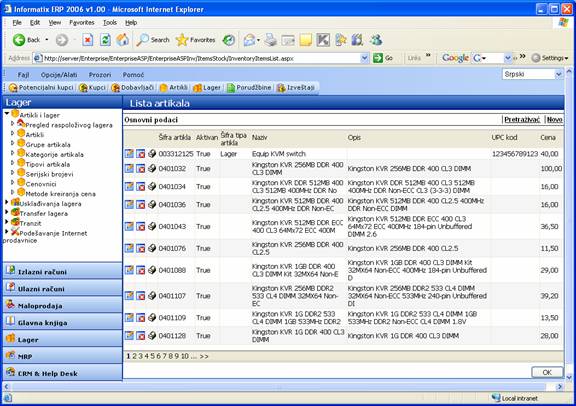Select the Cenovnici tree item

[x=41, y=184]
